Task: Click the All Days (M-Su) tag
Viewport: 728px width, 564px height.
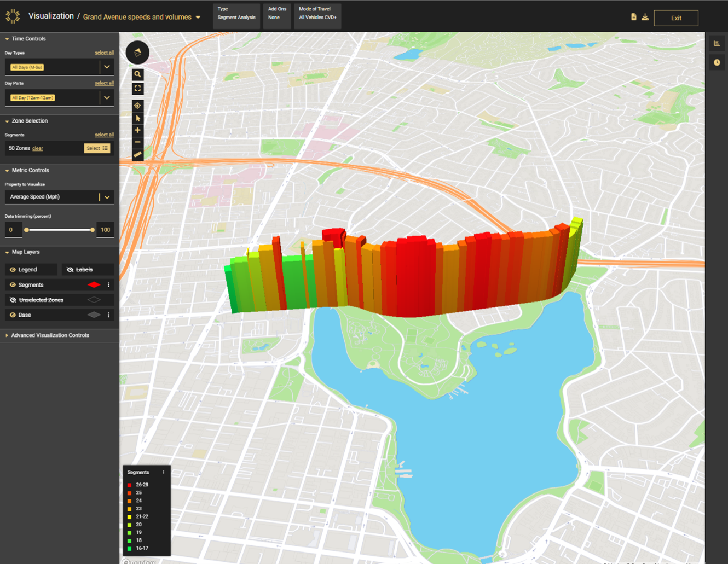Action: 27,67
